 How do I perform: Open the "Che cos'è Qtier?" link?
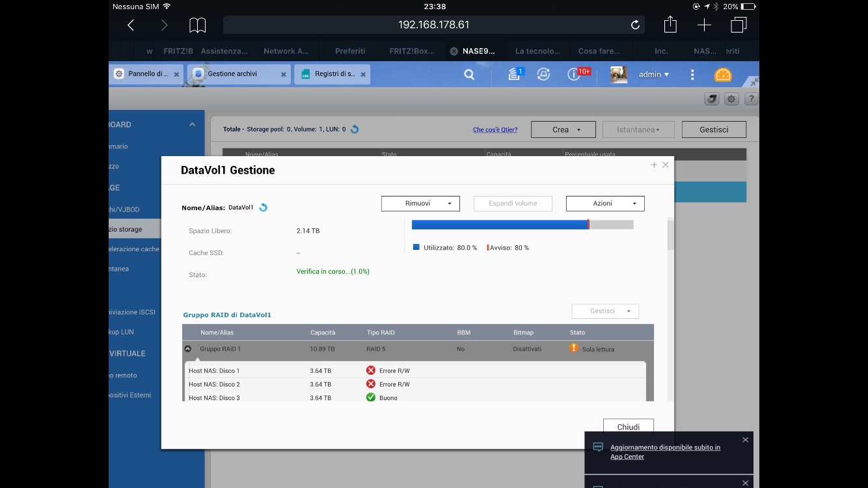495,129
